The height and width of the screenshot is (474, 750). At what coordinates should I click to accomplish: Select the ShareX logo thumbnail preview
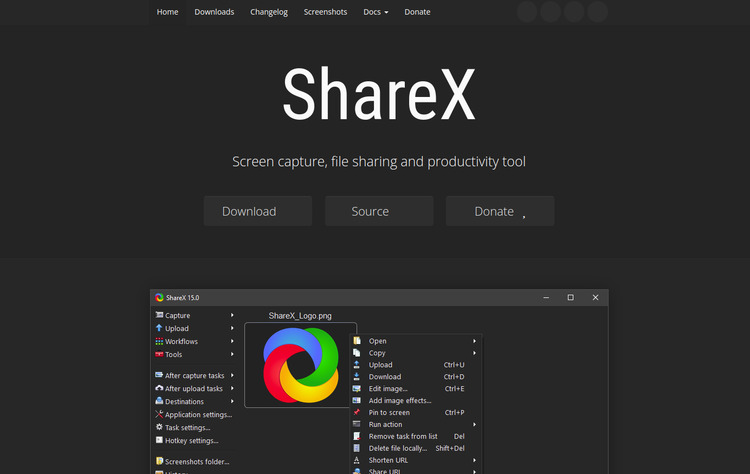pos(300,365)
